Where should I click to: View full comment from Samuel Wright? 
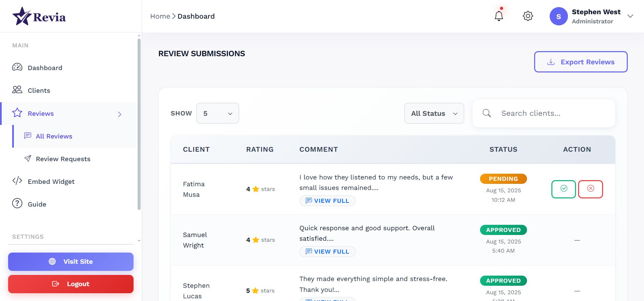pyautogui.click(x=327, y=252)
